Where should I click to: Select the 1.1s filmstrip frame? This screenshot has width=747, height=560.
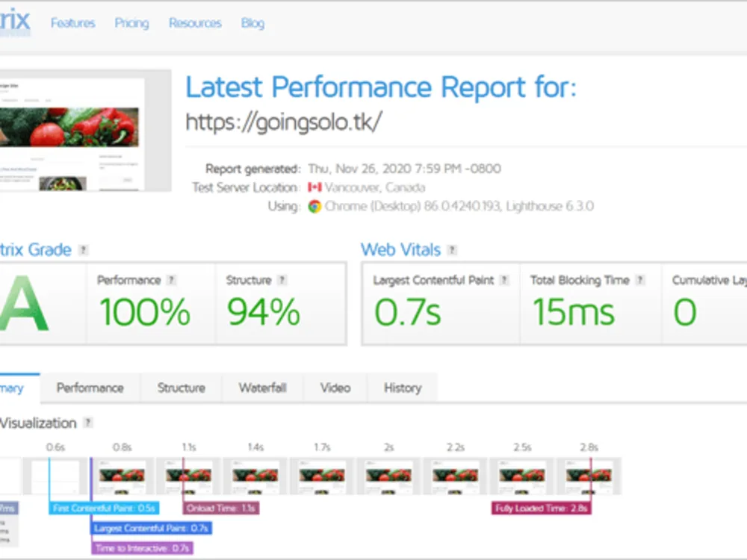click(189, 476)
